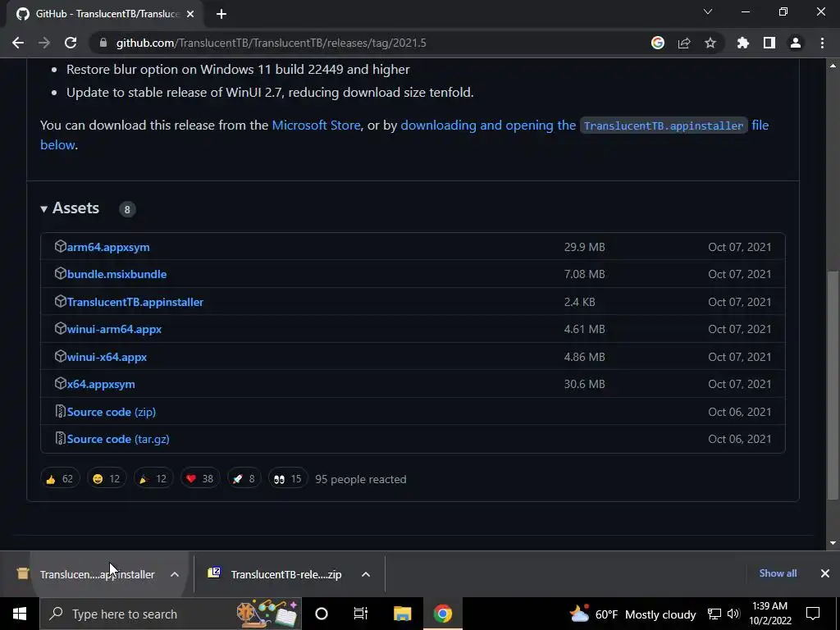The height and width of the screenshot is (630, 840).
Task: Download Source code (zip)
Action: coord(112,412)
